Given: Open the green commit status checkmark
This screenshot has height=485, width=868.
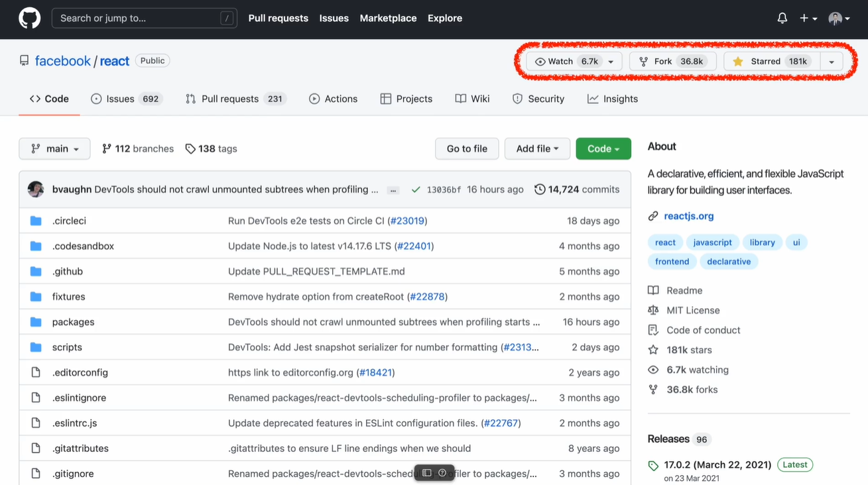Looking at the screenshot, I should click(x=416, y=189).
